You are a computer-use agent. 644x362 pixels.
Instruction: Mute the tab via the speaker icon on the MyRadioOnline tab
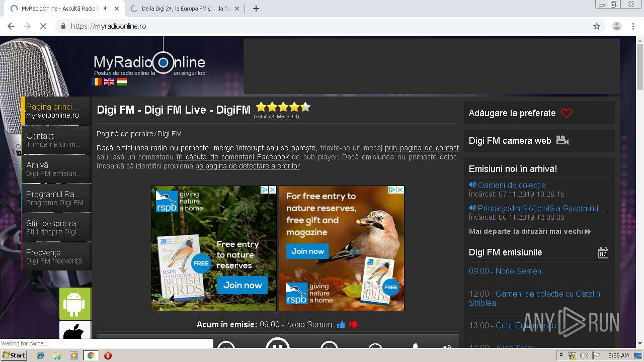106,9
